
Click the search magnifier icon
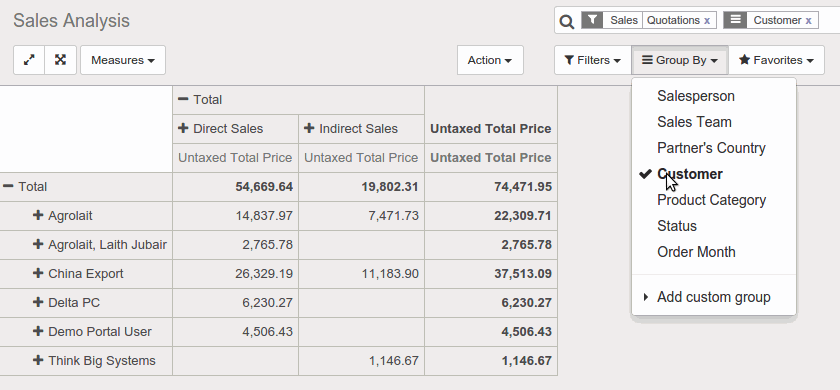[x=566, y=21]
